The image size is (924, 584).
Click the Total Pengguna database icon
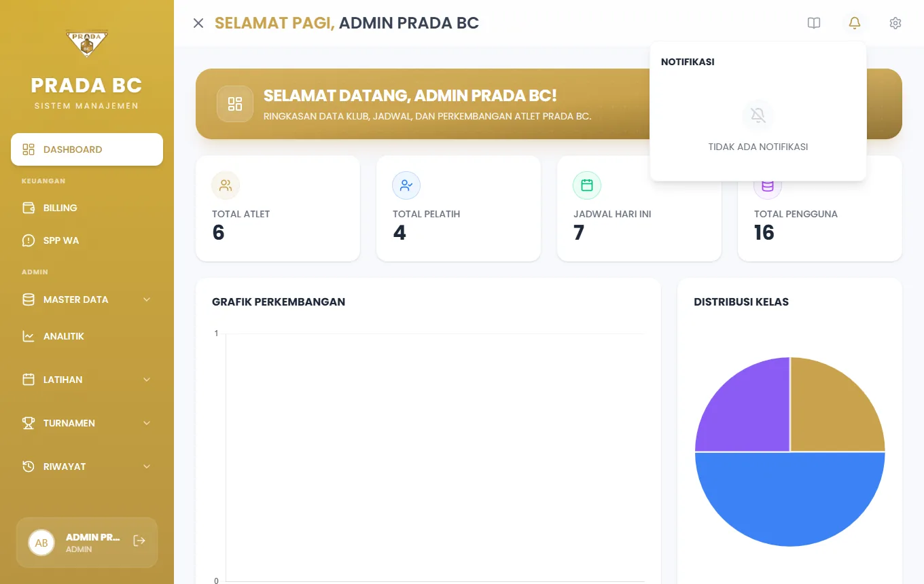click(x=768, y=187)
